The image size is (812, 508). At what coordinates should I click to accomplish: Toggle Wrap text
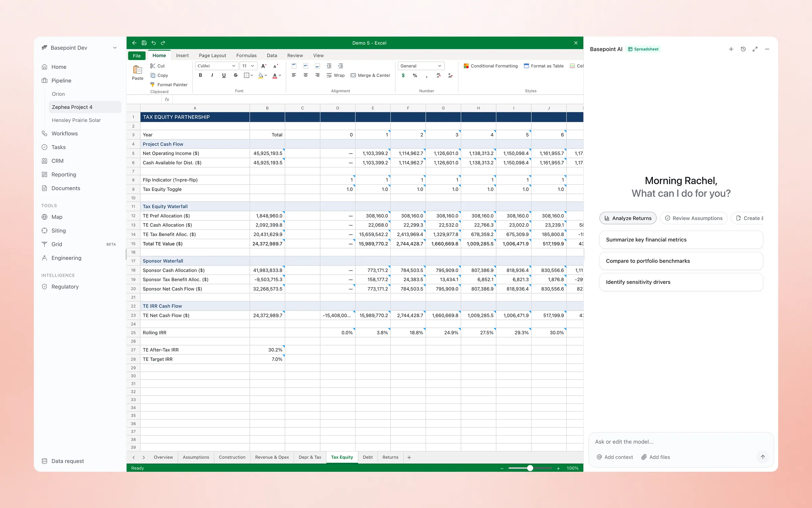(336, 75)
